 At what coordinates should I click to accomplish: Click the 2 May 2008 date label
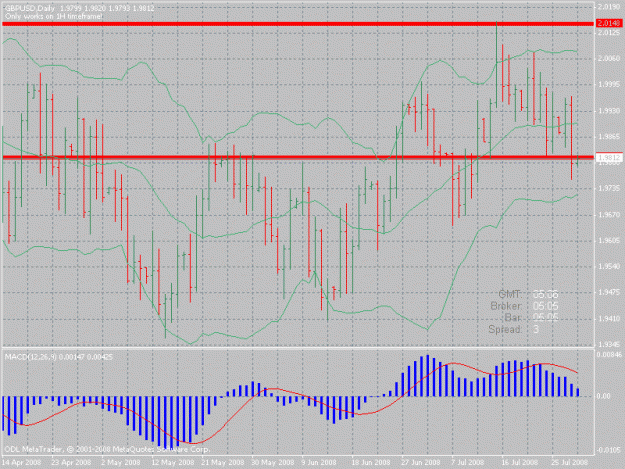click(x=121, y=462)
